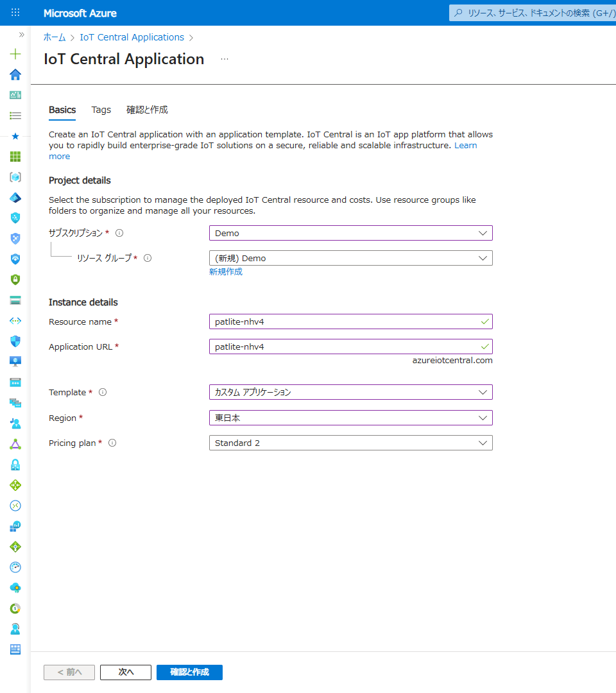This screenshot has height=693, width=616.
Task: Expand the Template dropdown
Action: (x=351, y=392)
